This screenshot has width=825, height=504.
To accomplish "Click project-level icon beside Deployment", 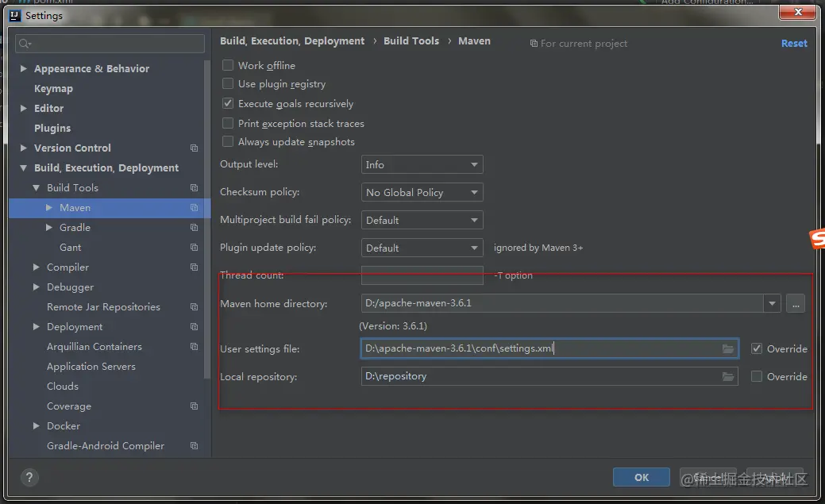I will pos(195,327).
